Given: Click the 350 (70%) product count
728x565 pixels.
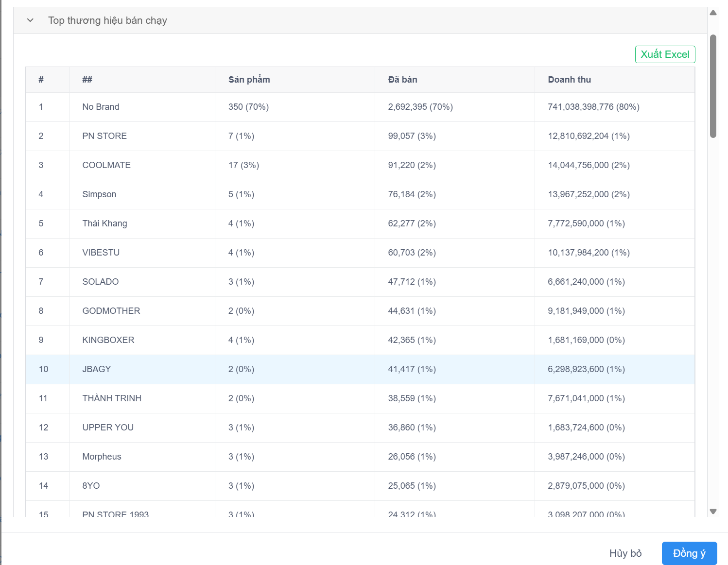Looking at the screenshot, I should (x=248, y=107).
